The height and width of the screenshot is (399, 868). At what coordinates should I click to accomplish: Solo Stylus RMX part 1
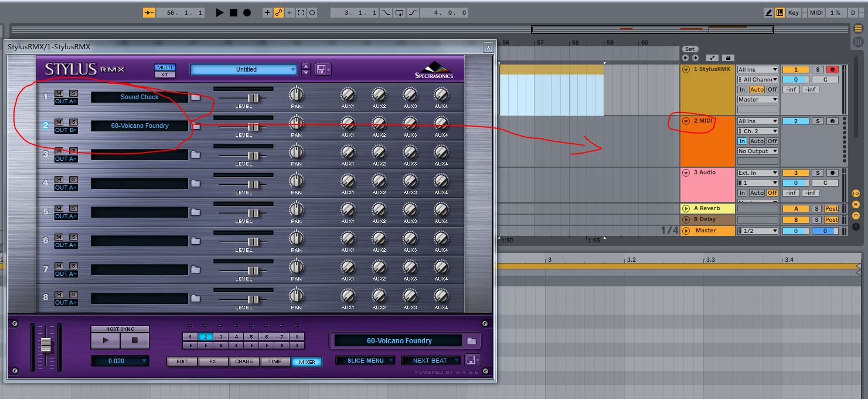73,93
